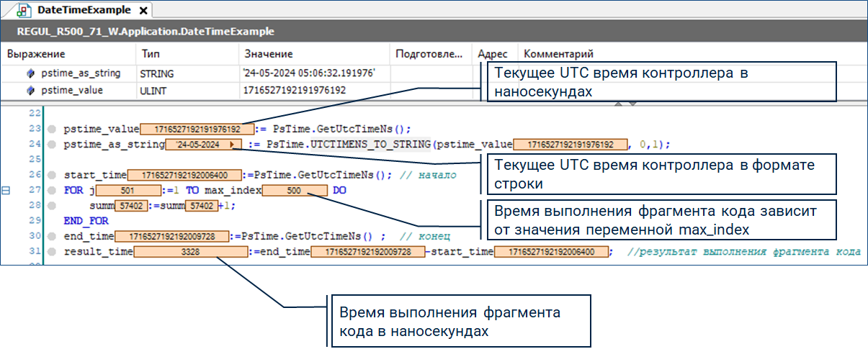Close the DateTimeExample tab
Image resolution: width=868 pixels, height=349 pixels.
click(143, 12)
